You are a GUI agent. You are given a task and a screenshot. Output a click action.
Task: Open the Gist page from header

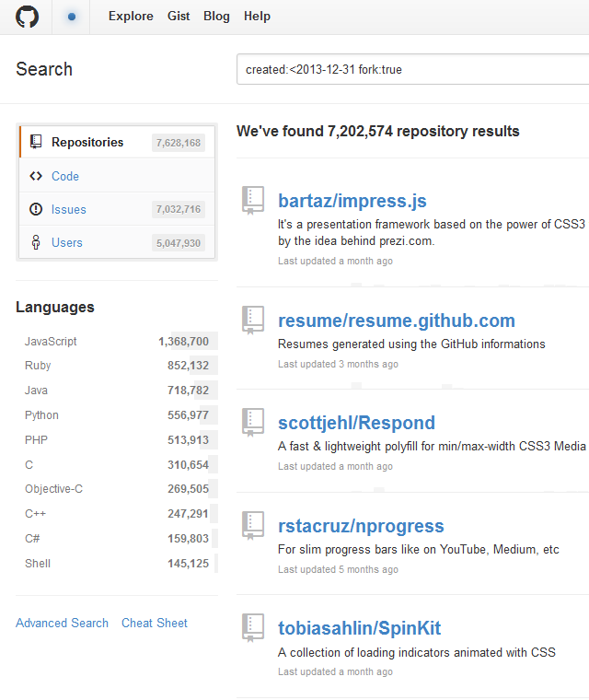coord(179,17)
